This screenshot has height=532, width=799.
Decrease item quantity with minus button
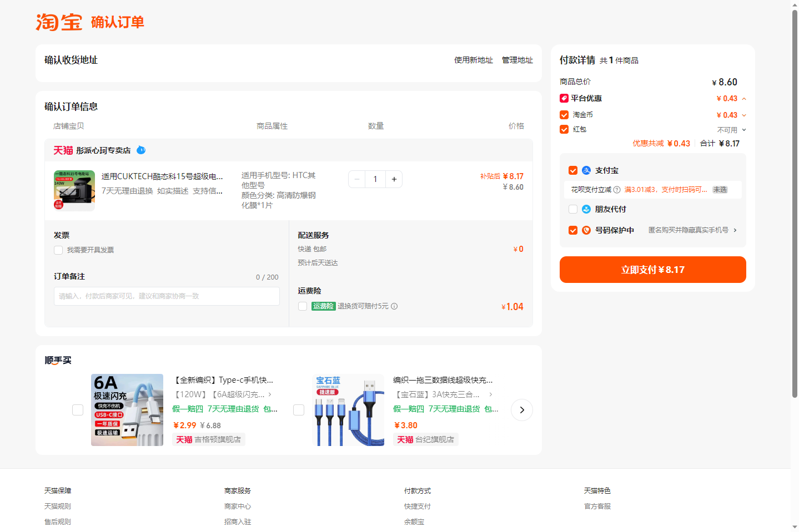357,179
